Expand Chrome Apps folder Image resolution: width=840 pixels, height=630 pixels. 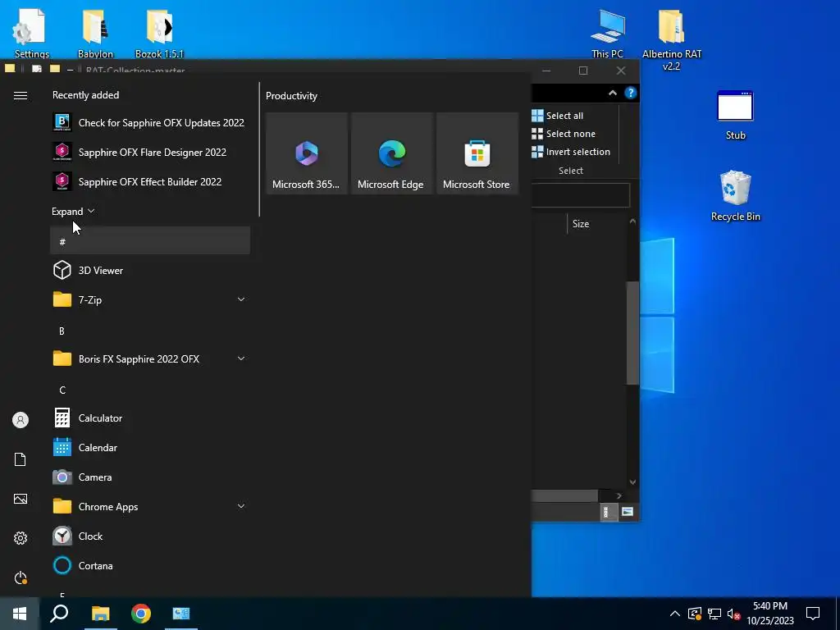pos(241,506)
